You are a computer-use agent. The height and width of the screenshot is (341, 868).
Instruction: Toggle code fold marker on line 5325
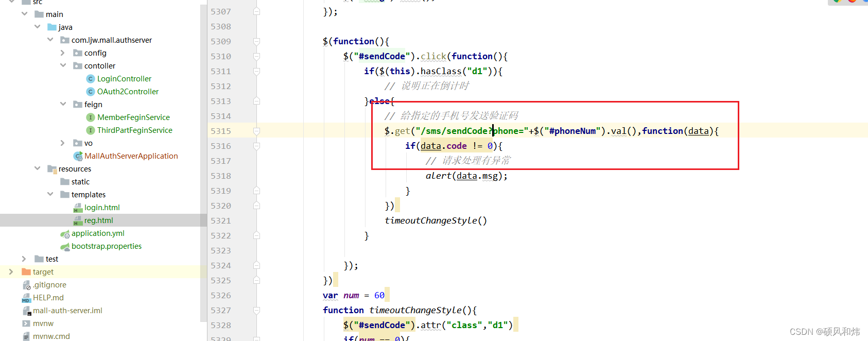click(256, 280)
